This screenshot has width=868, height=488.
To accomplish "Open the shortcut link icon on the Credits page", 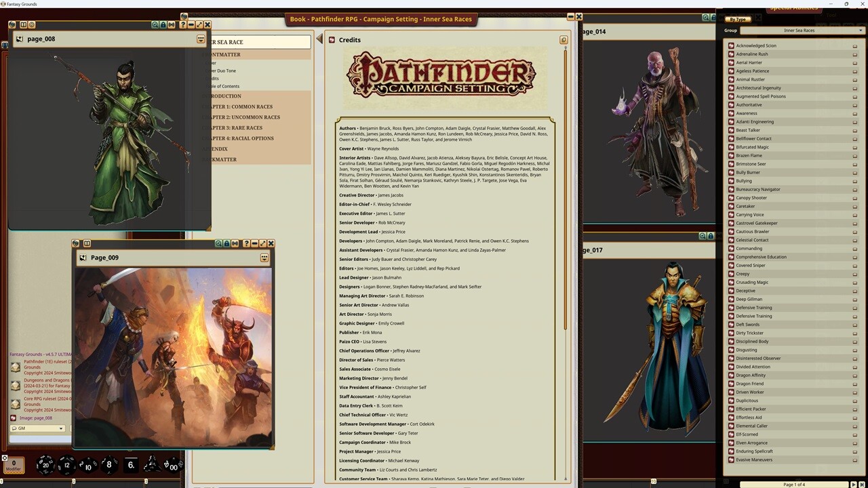I will click(x=564, y=40).
